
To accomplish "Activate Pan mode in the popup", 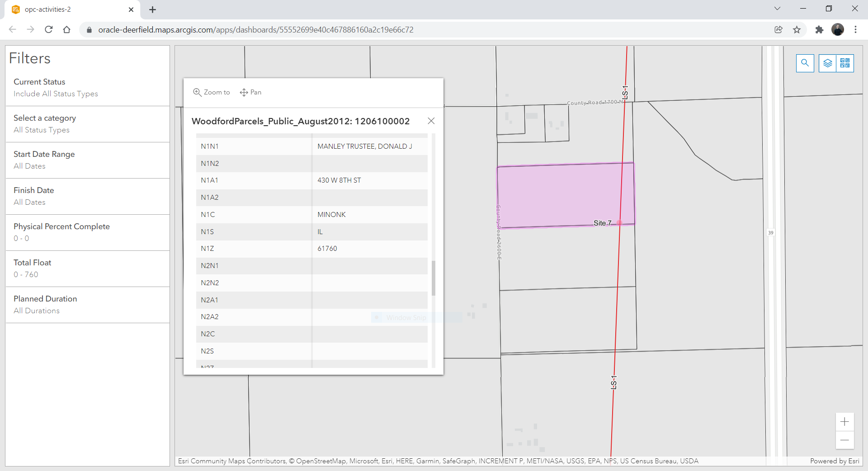I will click(x=250, y=92).
